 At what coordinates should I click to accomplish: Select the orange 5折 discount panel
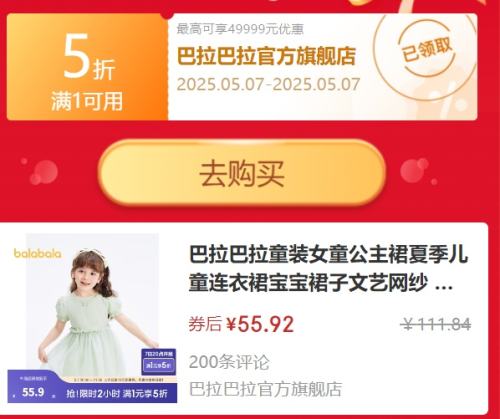87,67
